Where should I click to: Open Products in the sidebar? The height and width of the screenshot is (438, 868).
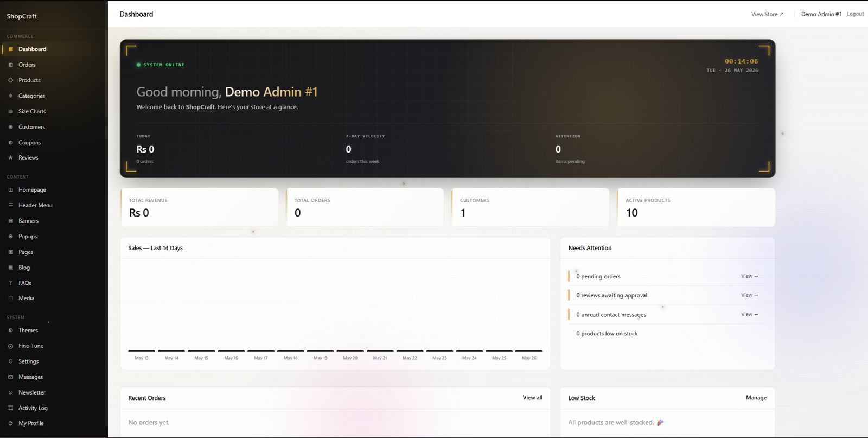[x=53, y=80]
